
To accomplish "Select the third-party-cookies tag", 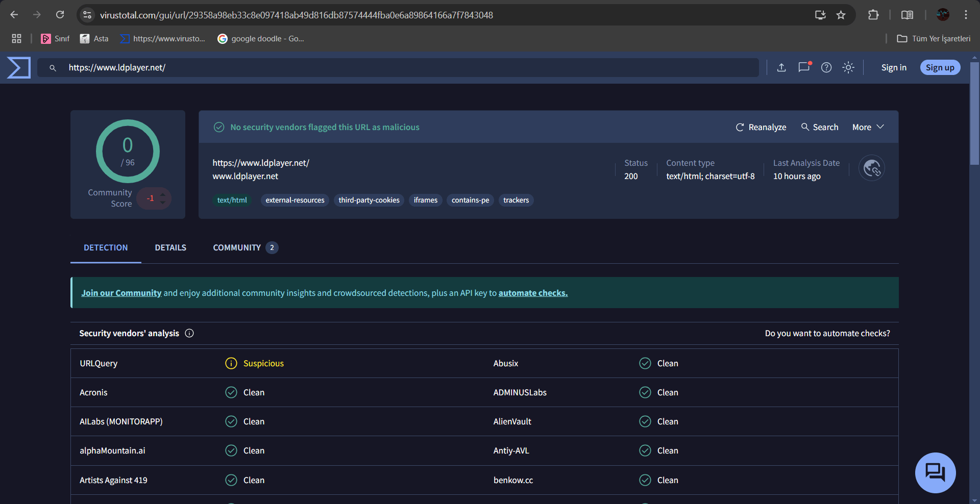I will click(369, 200).
